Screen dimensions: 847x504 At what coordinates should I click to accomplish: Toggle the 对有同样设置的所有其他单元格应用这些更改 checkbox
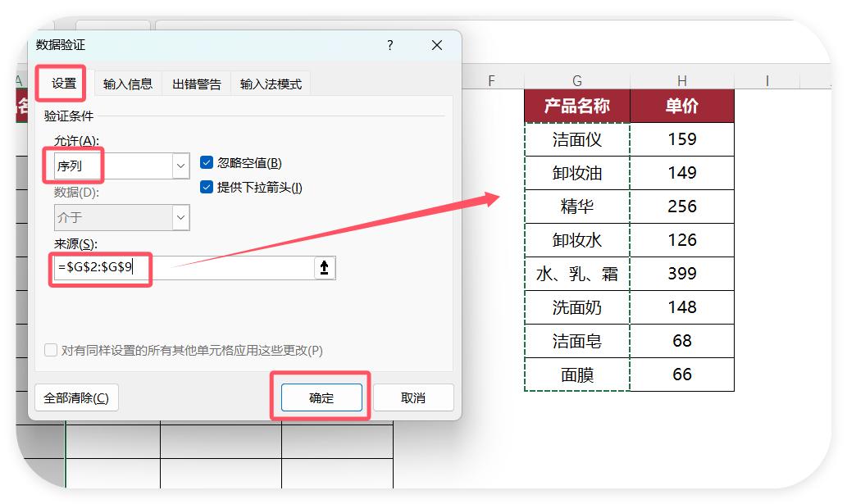(51, 350)
